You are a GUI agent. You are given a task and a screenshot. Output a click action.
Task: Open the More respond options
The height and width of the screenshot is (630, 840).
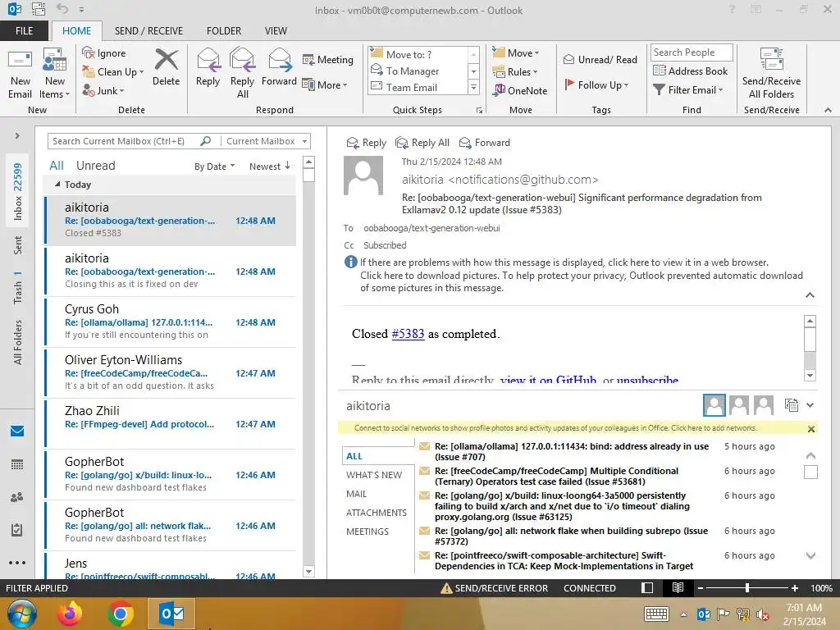(325, 84)
